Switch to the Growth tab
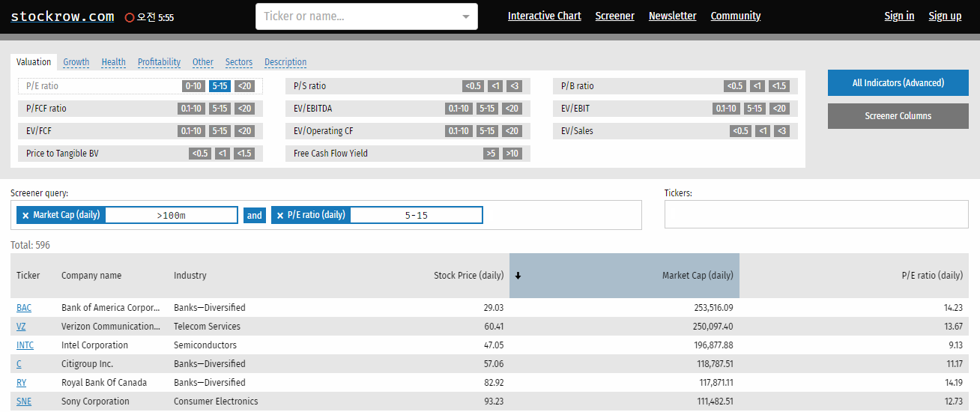 (76, 62)
